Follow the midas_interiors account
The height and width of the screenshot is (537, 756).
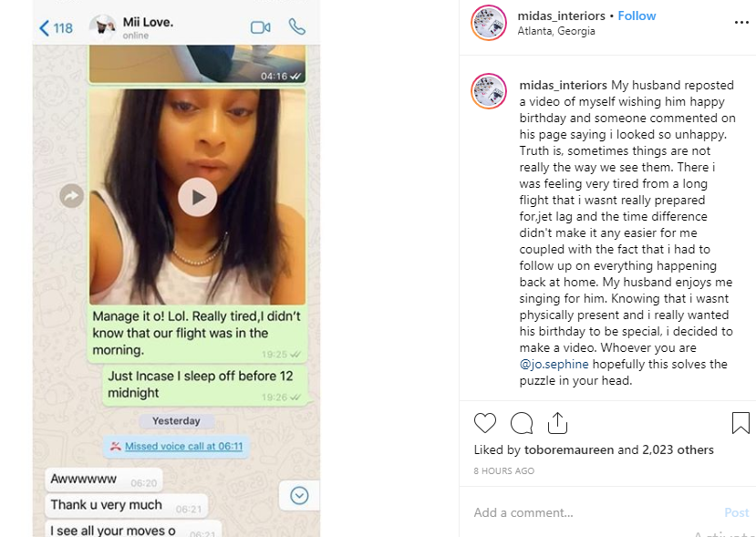[x=637, y=15]
